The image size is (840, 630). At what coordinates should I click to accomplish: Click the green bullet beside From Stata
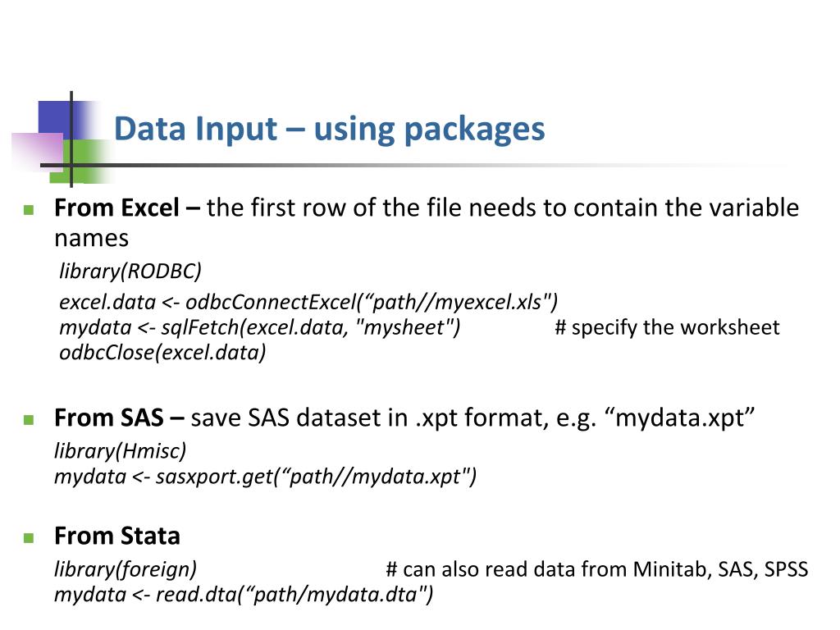(29, 537)
